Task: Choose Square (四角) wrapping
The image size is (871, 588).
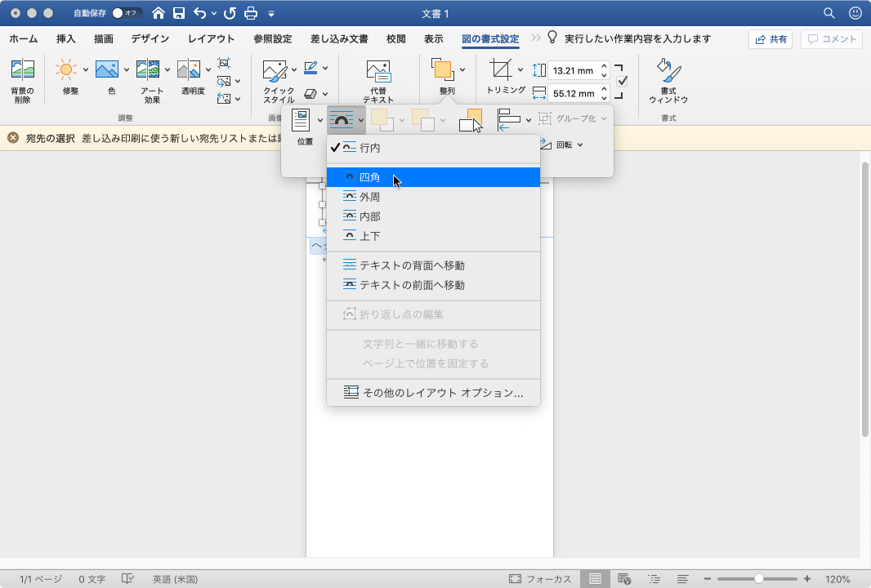Action: 433,177
